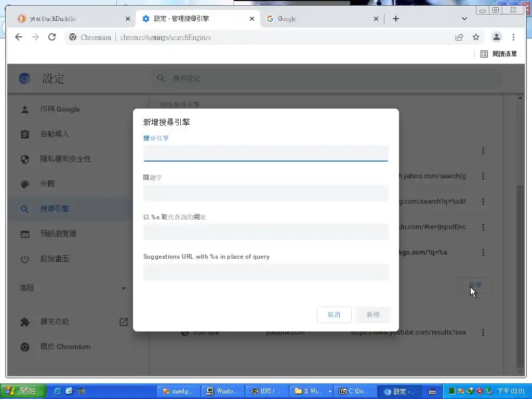This screenshot has width=532, height=399.
Task: Click the share page icon in address bar
Action: tap(459, 37)
